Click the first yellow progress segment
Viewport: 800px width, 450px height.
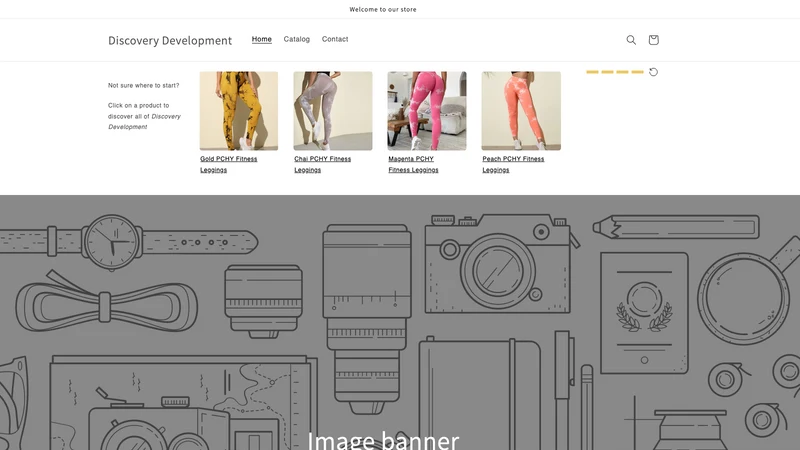592,72
